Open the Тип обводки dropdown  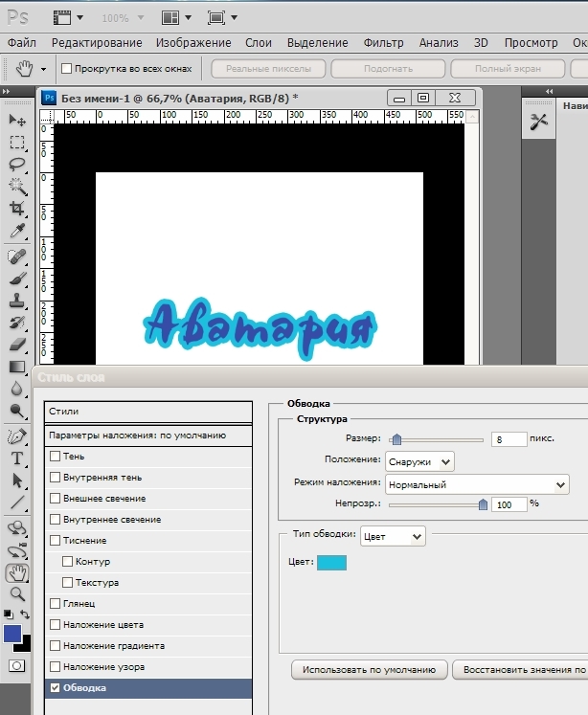click(x=393, y=536)
